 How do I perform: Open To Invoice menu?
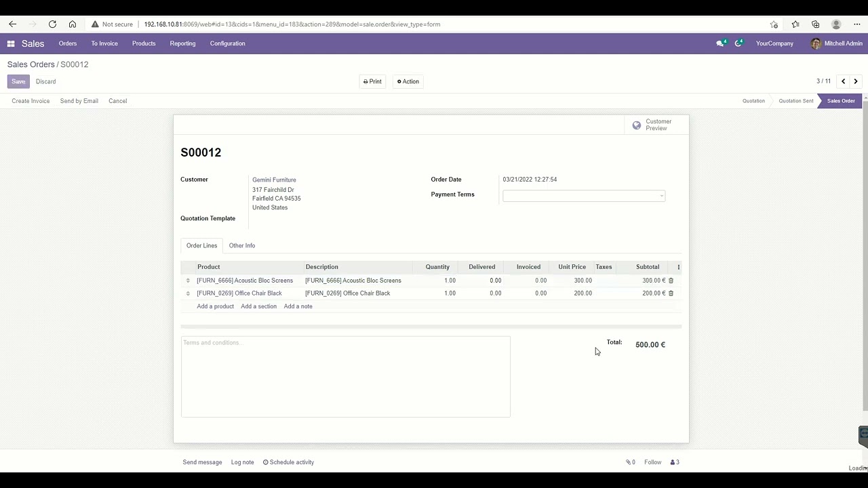(104, 43)
